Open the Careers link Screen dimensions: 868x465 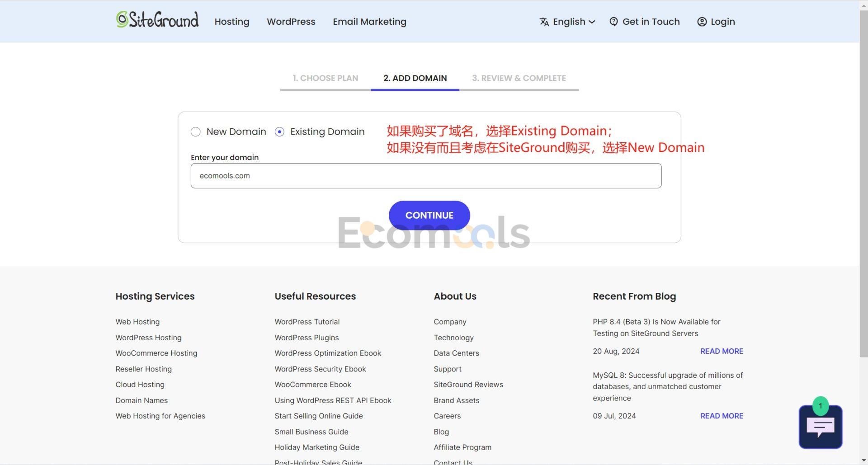(447, 416)
